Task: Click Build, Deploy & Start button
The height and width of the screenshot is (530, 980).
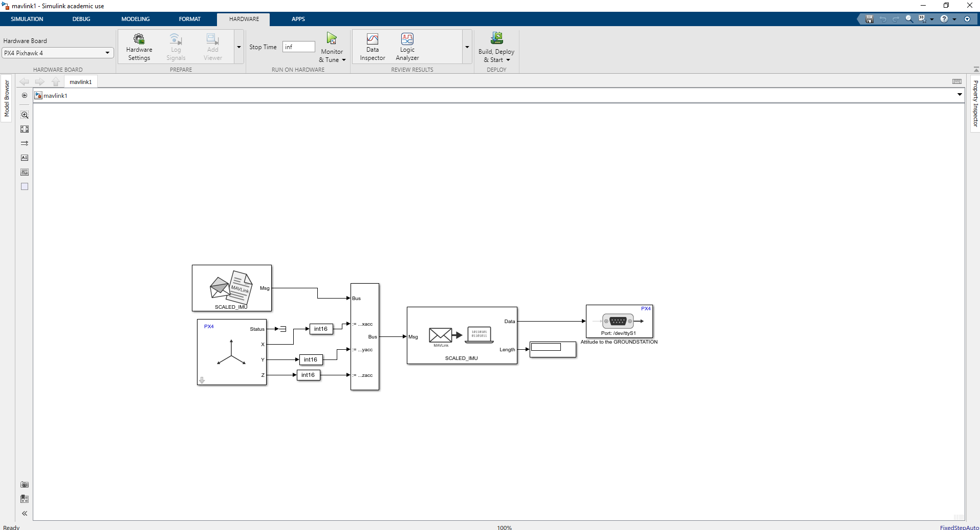Action: [496, 39]
